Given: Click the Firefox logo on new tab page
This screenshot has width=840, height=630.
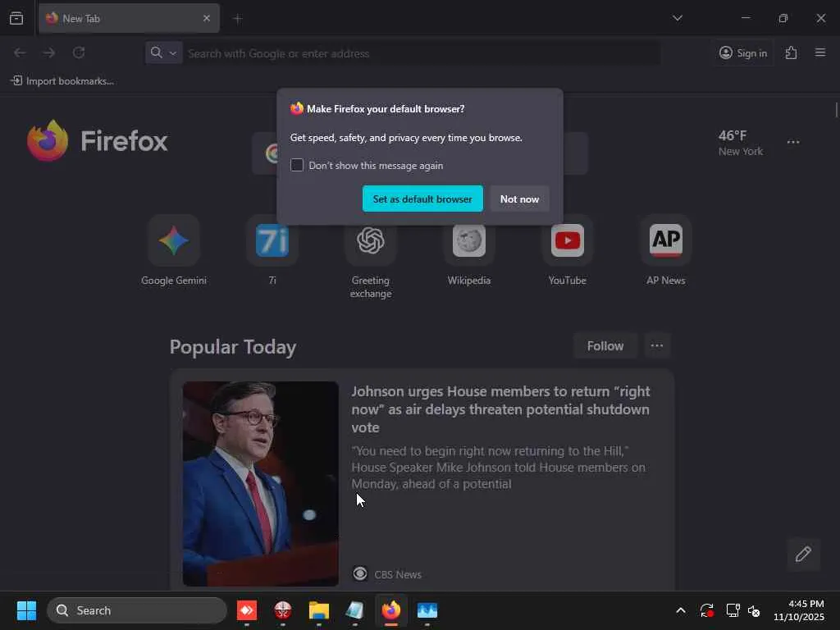Looking at the screenshot, I should [x=98, y=141].
